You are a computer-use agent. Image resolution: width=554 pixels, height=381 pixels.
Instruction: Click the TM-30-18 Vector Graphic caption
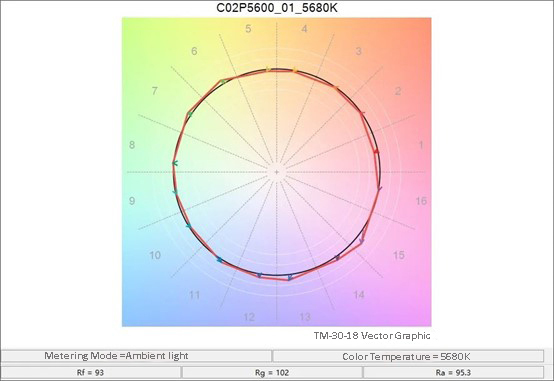click(372, 335)
